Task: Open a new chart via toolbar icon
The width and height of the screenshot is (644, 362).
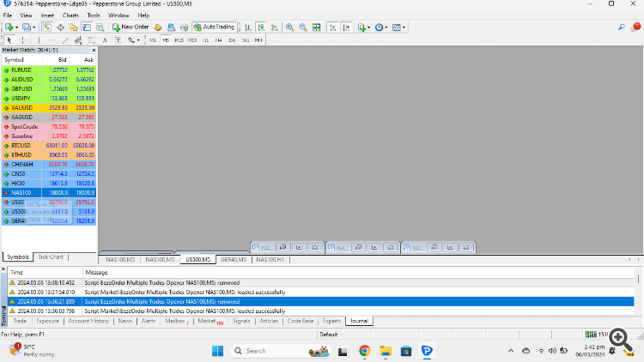Action: click(x=9, y=27)
